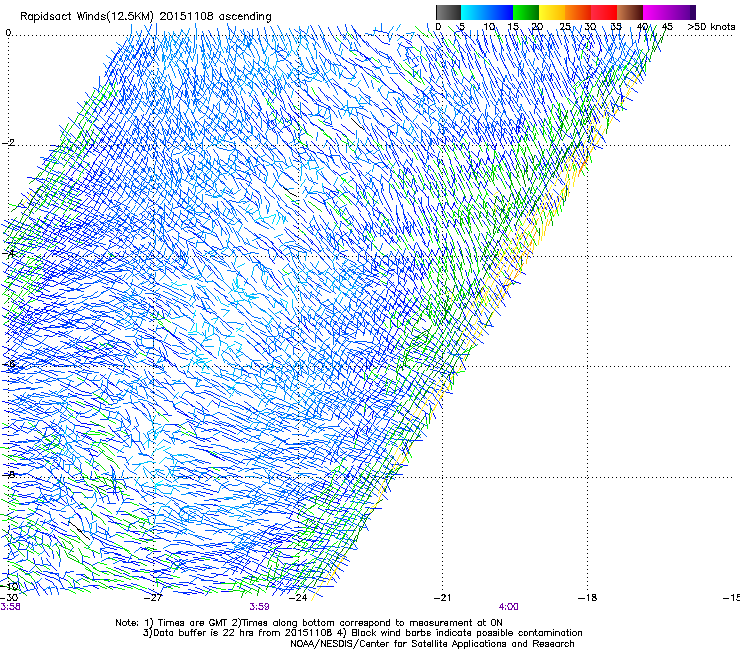Click the purple '3:59' time label

pyautogui.click(x=260, y=607)
